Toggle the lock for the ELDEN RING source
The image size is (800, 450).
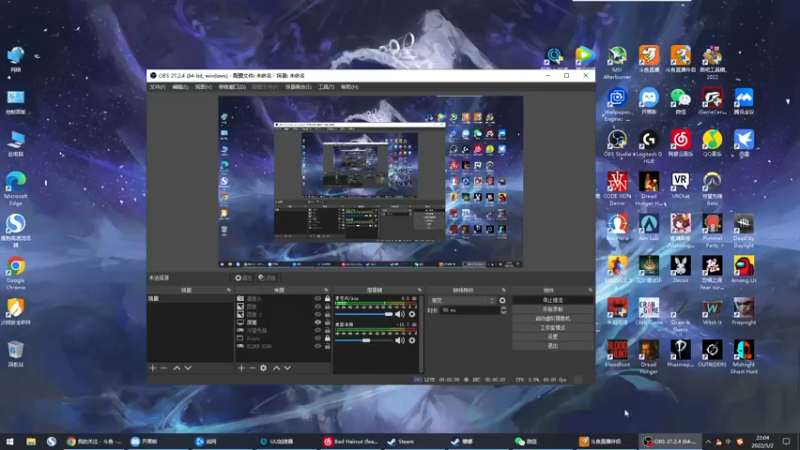pos(328,346)
